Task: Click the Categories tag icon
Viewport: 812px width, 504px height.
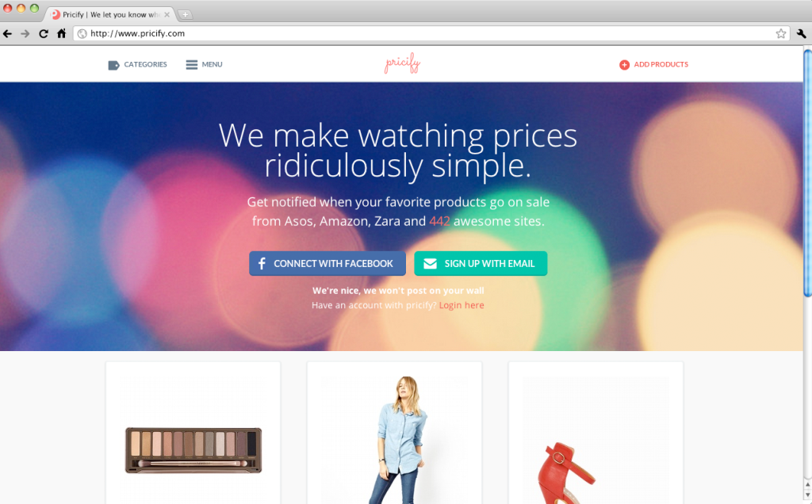Action: (x=113, y=65)
